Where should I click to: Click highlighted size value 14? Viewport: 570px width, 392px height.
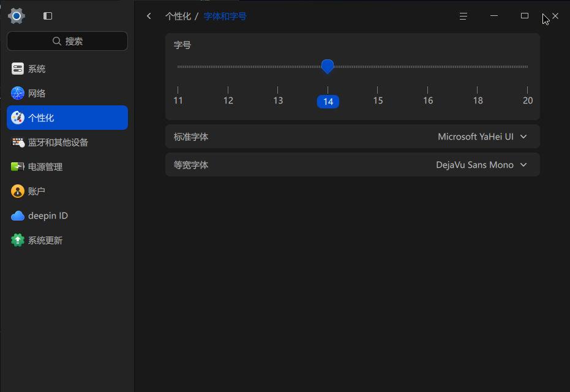tap(328, 102)
